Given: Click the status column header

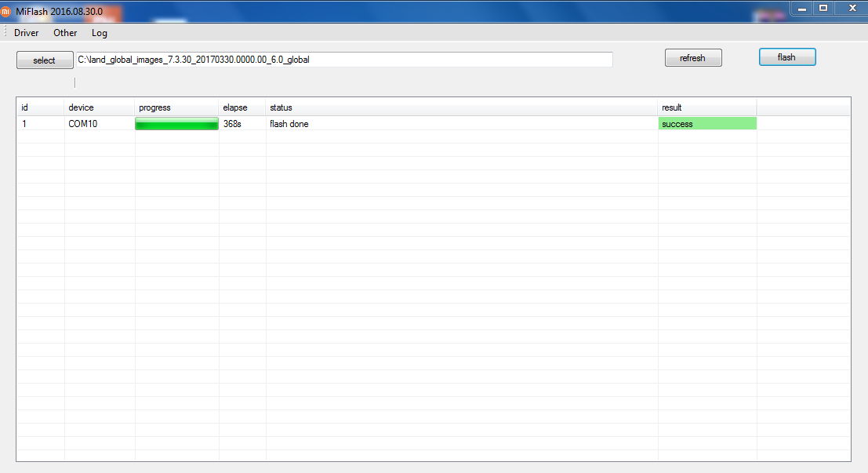Looking at the screenshot, I should (x=461, y=107).
